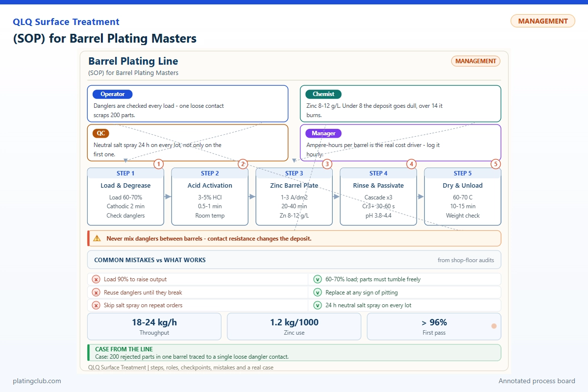Click 'Danglers are checked every load' operator note
588x392 pixels.
tap(159, 110)
